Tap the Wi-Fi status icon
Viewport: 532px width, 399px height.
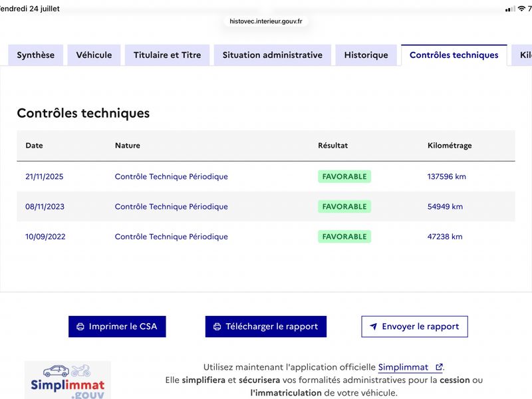point(521,9)
